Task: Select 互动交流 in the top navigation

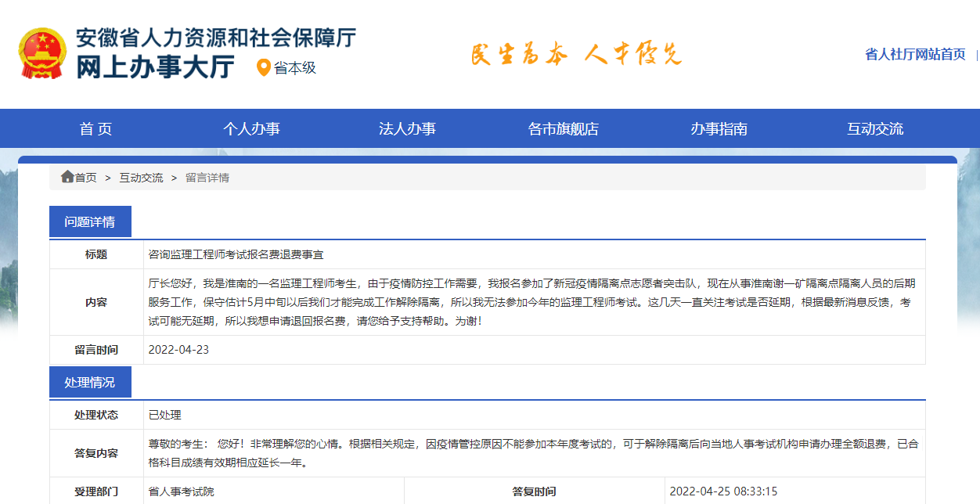Action: [x=874, y=129]
